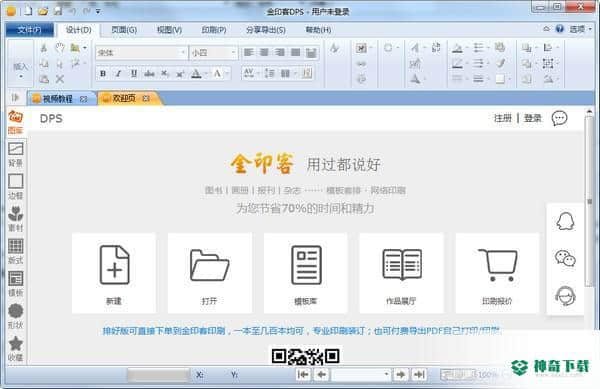Go to the next page
This screenshot has width=600, height=389.
coord(401,374)
